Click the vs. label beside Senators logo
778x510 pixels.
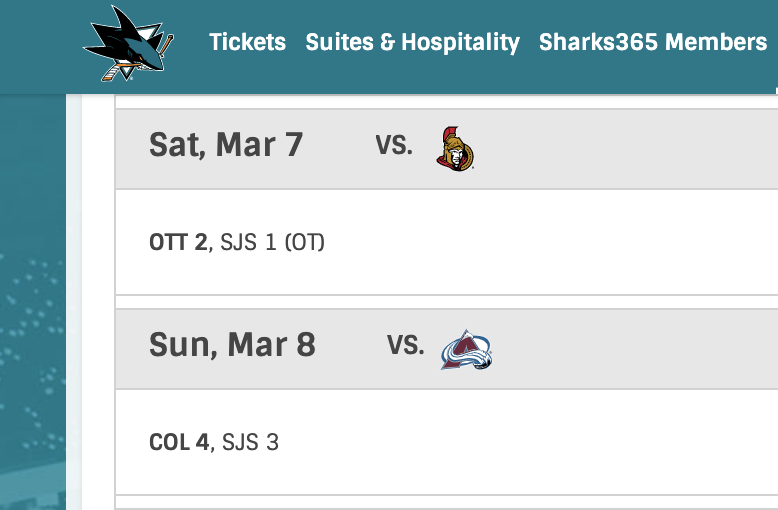pos(394,145)
